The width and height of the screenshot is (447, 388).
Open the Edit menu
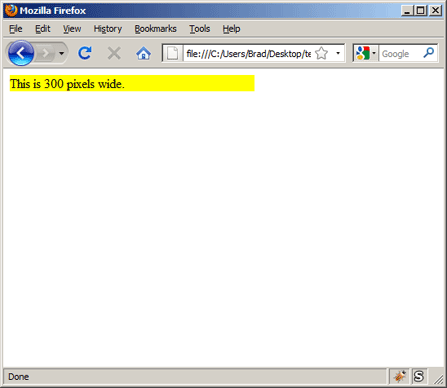coord(43,29)
